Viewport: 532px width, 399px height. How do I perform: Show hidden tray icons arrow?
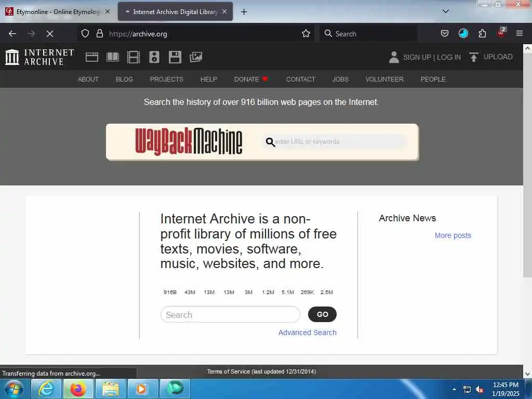click(454, 389)
